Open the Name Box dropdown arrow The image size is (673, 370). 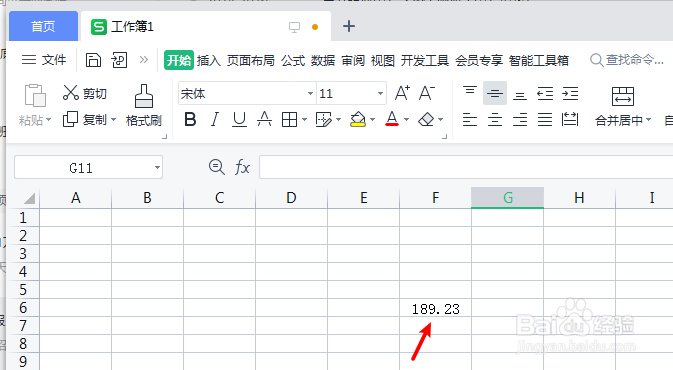click(158, 168)
